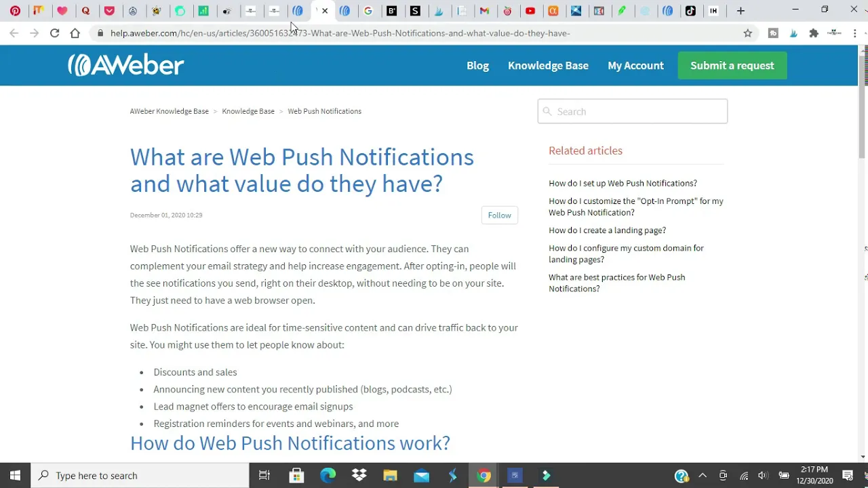This screenshot has height=488, width=868.
Task: Open Knowledge Base breadcrumb link
Action: [x=248, y=111]
